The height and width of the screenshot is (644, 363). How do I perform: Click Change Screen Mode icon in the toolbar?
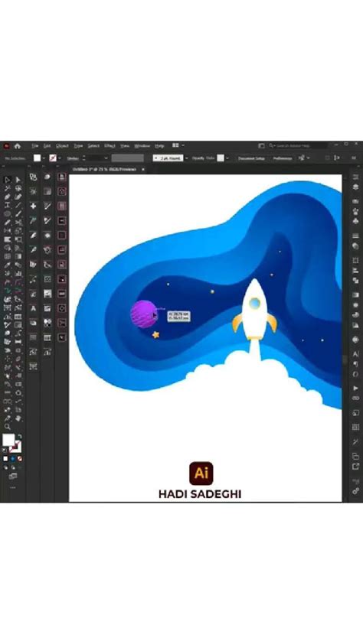tap(13, 476)
